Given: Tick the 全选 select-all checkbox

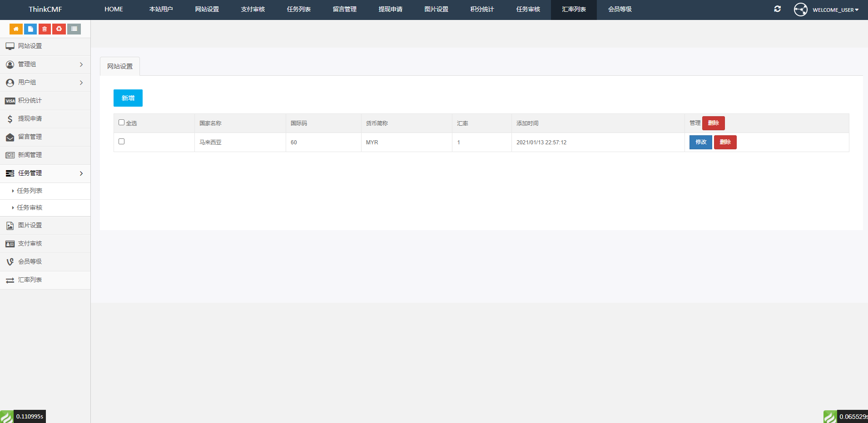Looking at the screenshot, I should [121, 123].
